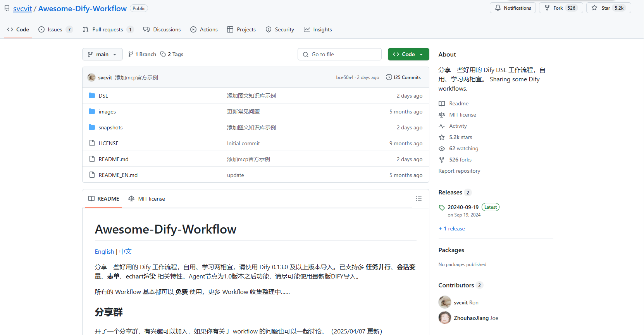Open 125 Commits history link
This screenshot has width=644, height=335.
point(403,77)
